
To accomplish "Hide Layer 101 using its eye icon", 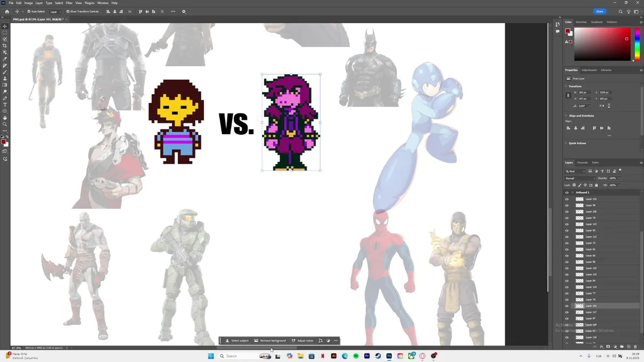I will coord(567,306).
